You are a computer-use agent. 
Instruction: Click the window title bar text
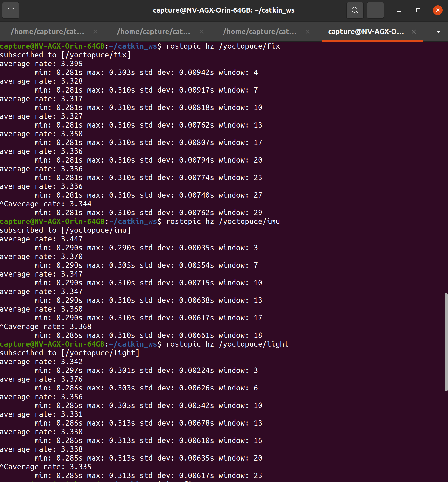tap(224, 10)
